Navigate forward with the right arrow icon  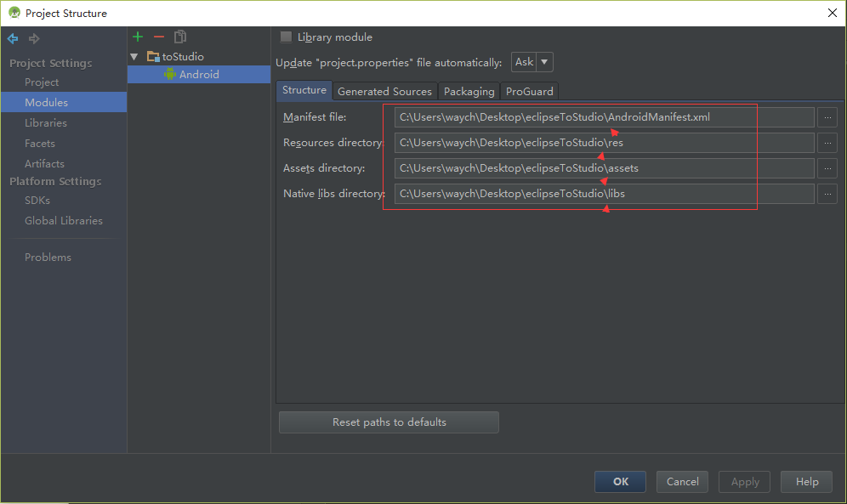click(34, 38)
